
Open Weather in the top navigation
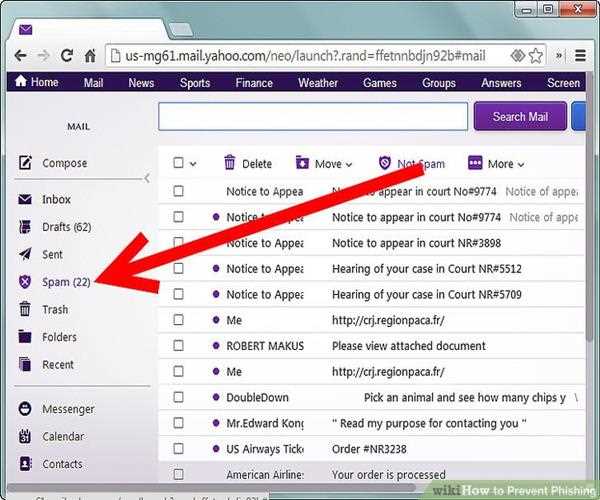[318, 83]
